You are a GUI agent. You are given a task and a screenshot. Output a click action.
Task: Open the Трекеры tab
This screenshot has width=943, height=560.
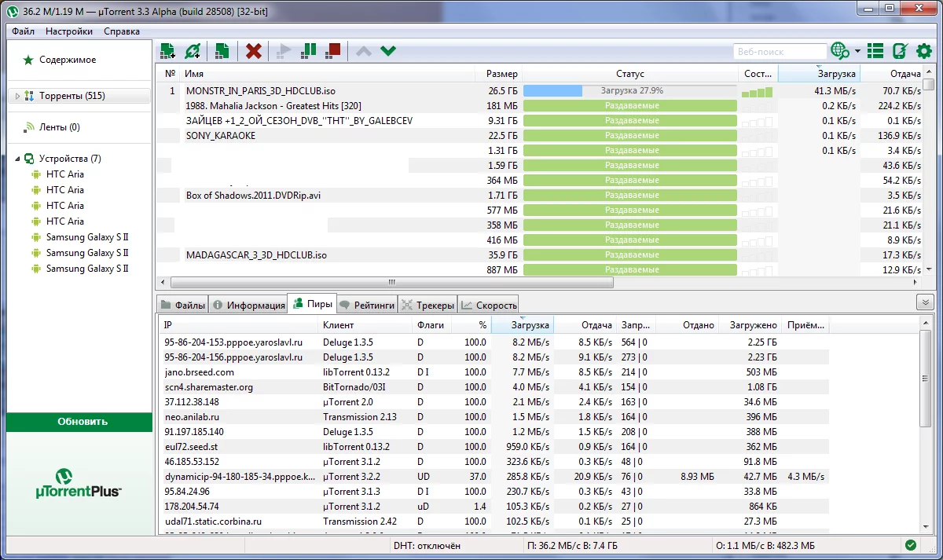tap(427, 305)
